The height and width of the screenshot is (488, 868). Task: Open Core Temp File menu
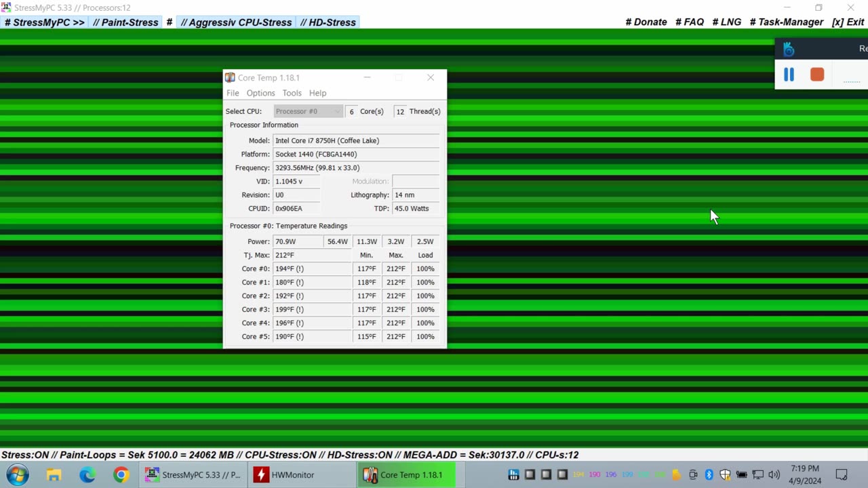click(x=233, y=93)
